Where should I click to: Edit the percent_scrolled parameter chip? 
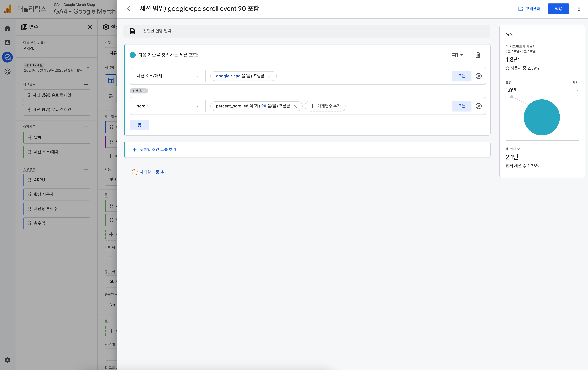click(x=253, y=106)
